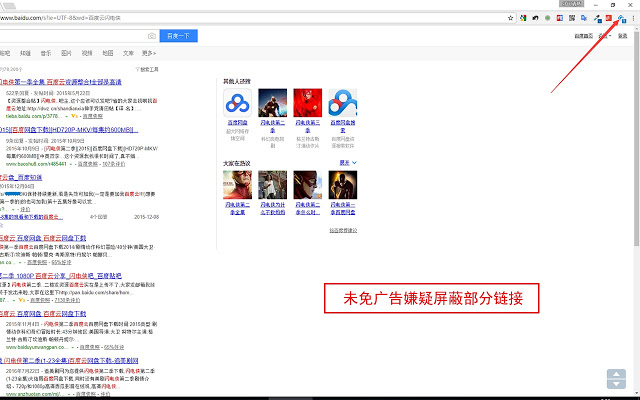This screenshot has height=400, width=640.
Task: Open the Google Translate extension icon
Action: tap(584, 18)
